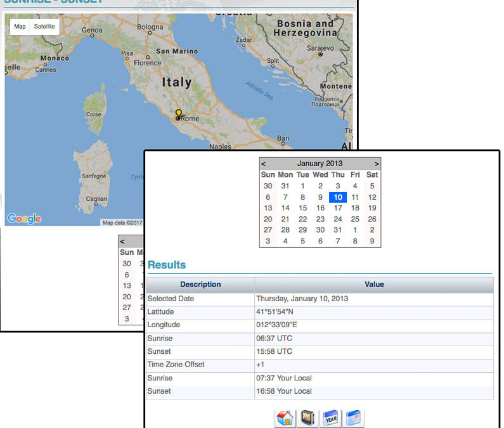Select date 19 in front calendar
This screenshot has height=428, width=504.
click(x=372, y=208)
